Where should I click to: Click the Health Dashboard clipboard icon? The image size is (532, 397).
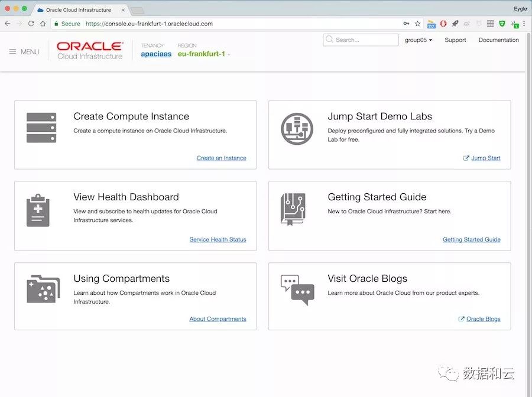pyautogui.click(x=38, y=210)
